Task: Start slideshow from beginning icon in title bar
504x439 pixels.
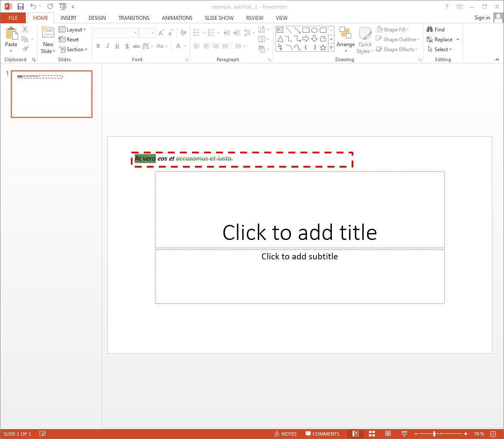Action: point(63,6)
